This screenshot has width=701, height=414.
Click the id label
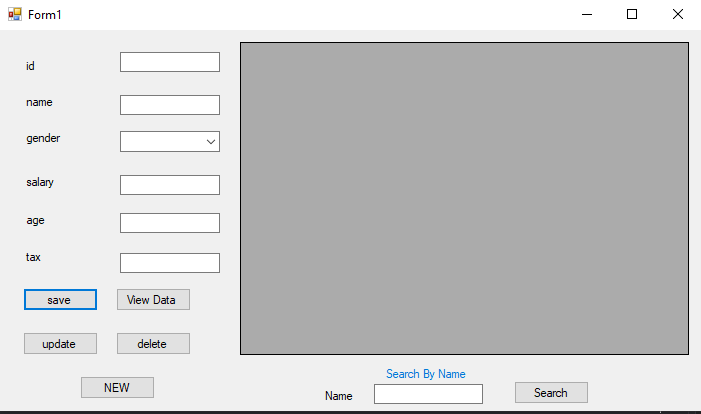pyautogui.click(x=30, y=66)
